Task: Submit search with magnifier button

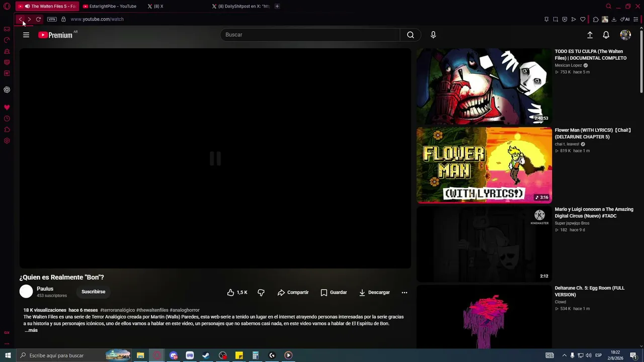Action: tap(411, 35)
